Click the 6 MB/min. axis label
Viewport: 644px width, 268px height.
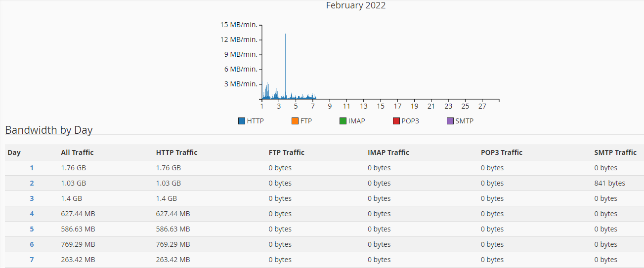[x=241, y=69]
